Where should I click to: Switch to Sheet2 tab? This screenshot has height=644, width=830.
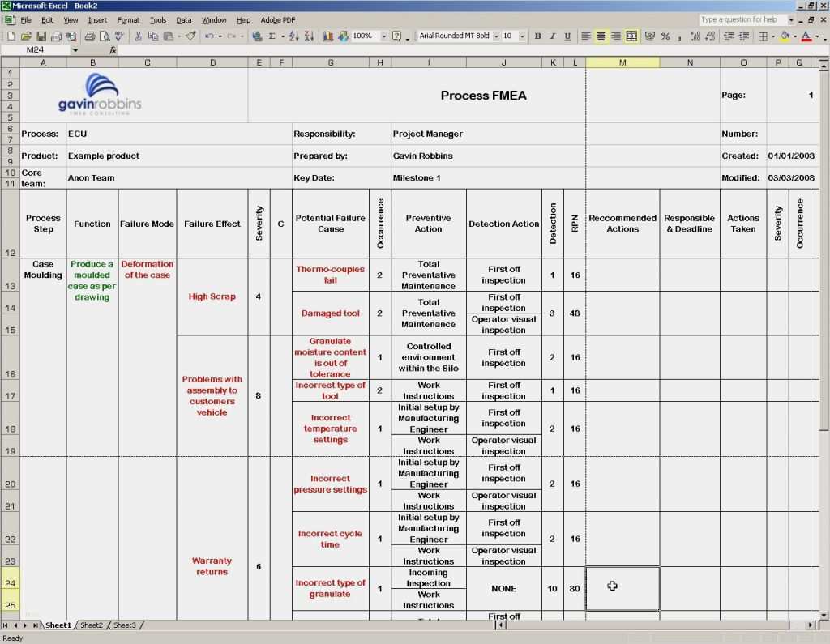point(92,625)
